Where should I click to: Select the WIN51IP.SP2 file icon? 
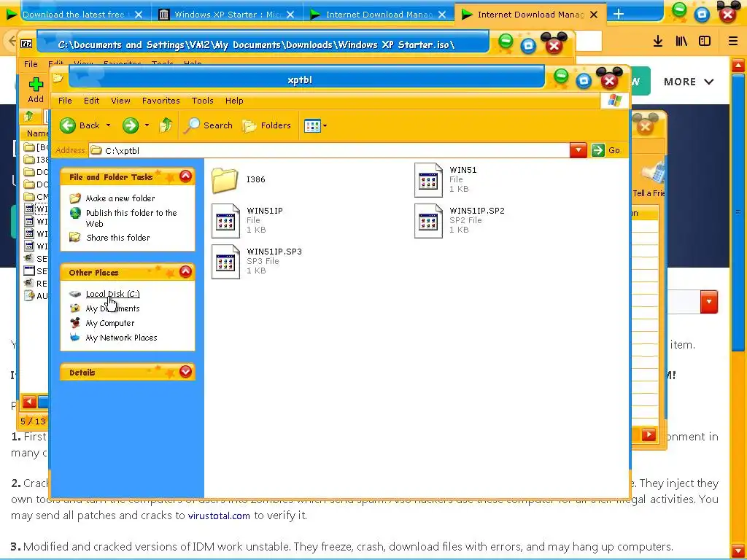[x=428, y=221]
